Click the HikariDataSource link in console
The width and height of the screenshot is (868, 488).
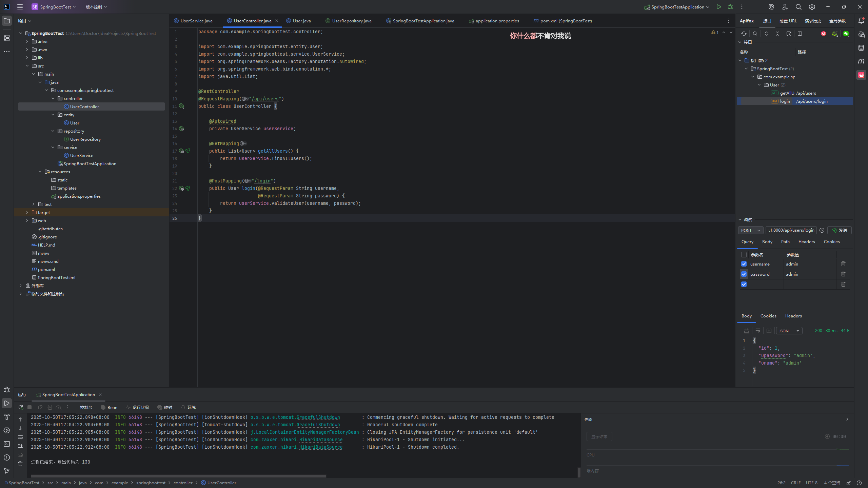click(x=320, y=440)
